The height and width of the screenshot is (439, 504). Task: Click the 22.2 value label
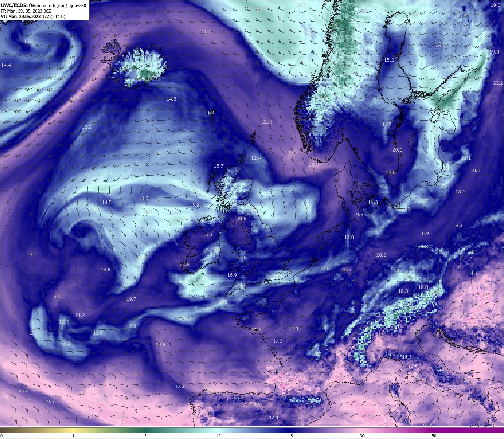(498, 83)
